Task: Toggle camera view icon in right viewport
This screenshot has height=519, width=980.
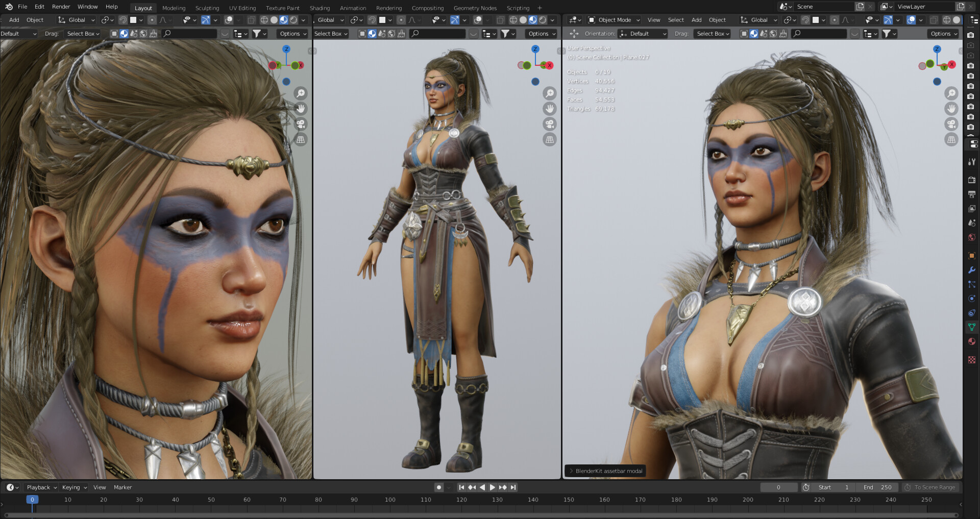Action: click(x=951, y=124)
